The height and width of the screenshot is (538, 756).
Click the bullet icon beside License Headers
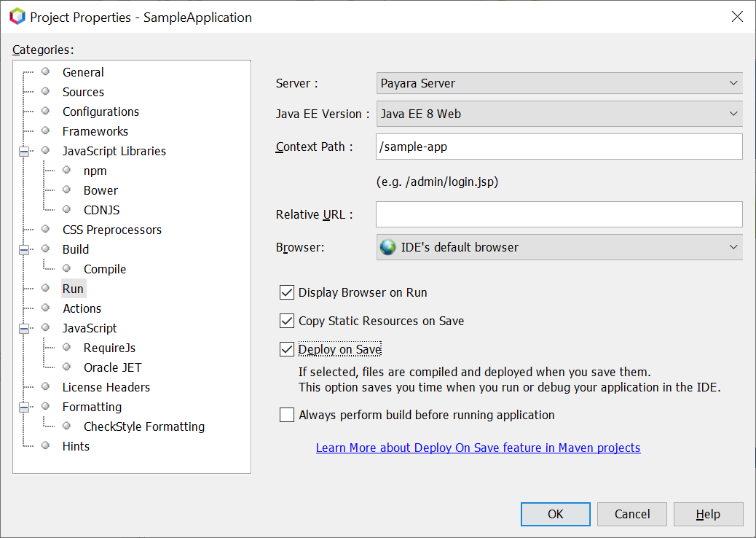[46, 386]
